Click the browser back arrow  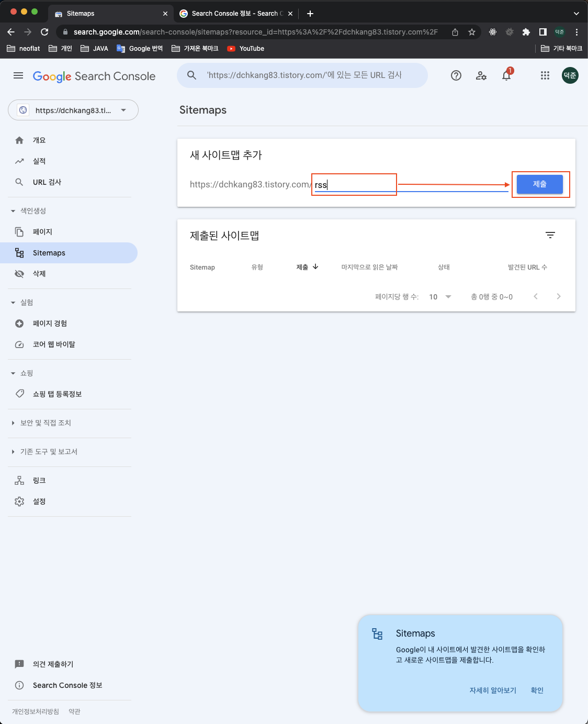[x=11, y=32]
